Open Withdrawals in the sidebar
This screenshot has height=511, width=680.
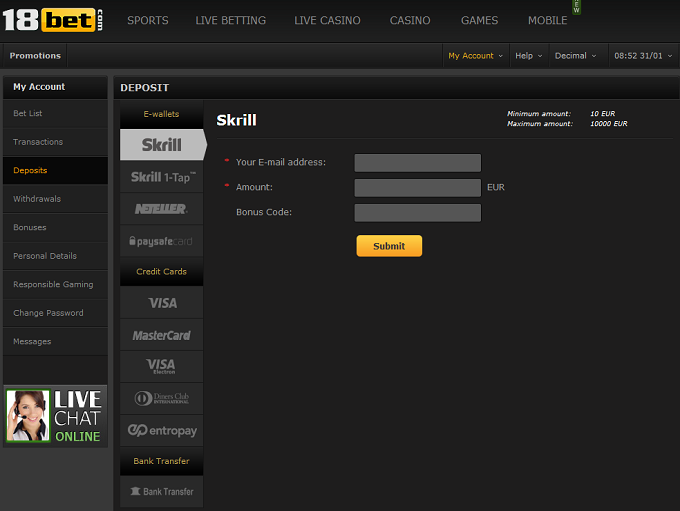coord(56,199)
